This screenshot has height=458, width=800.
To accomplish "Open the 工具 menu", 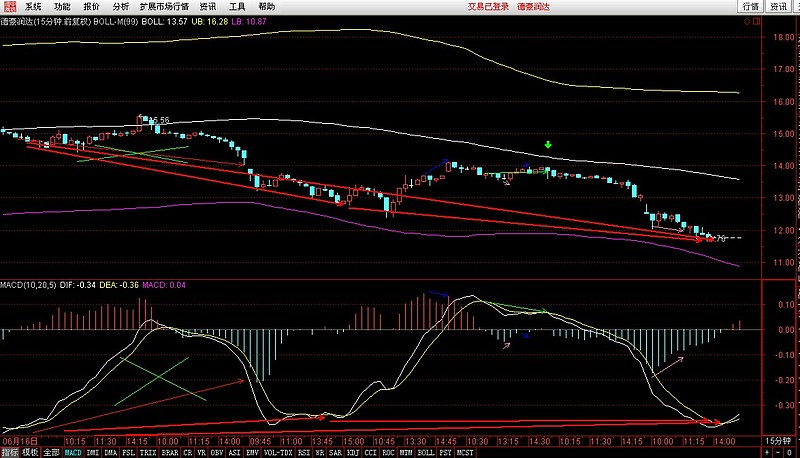I will pyautogui.click(x=237, y=7).
